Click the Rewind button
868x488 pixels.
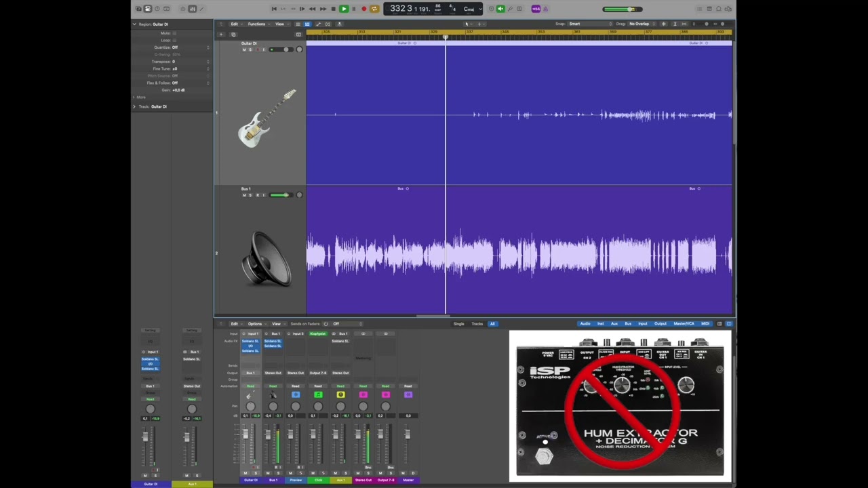(x=312, y=9)
